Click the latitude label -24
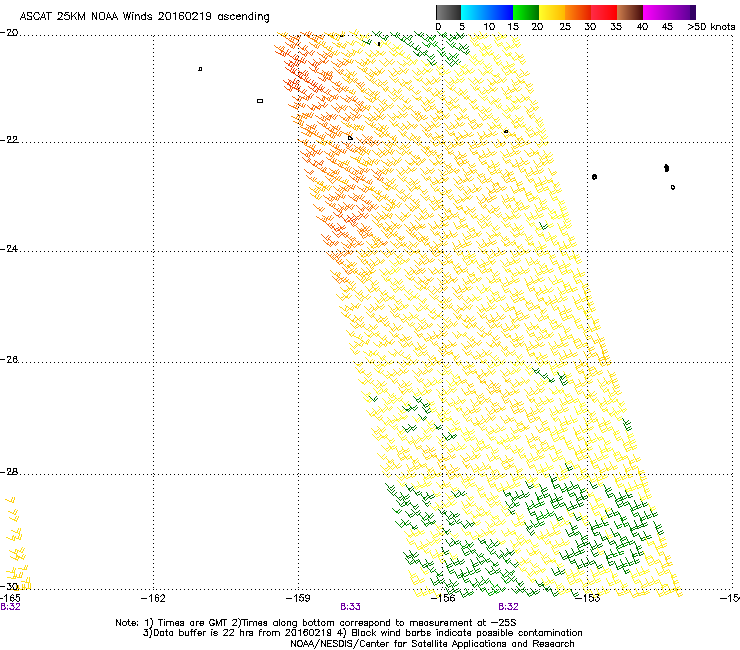 point(9,248)
